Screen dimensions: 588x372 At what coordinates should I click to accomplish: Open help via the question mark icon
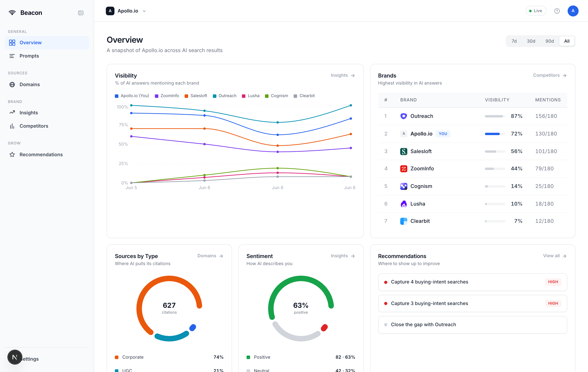tap(557, 11)
